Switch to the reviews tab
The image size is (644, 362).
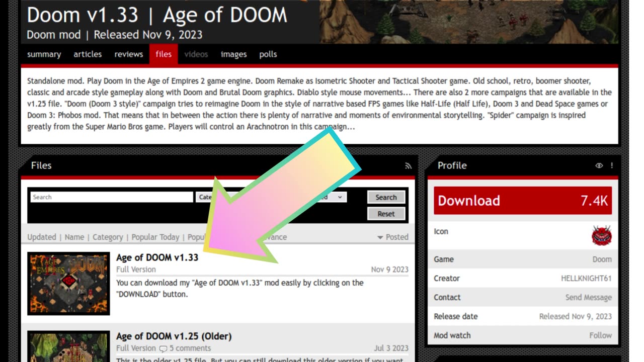coord(128,54)
